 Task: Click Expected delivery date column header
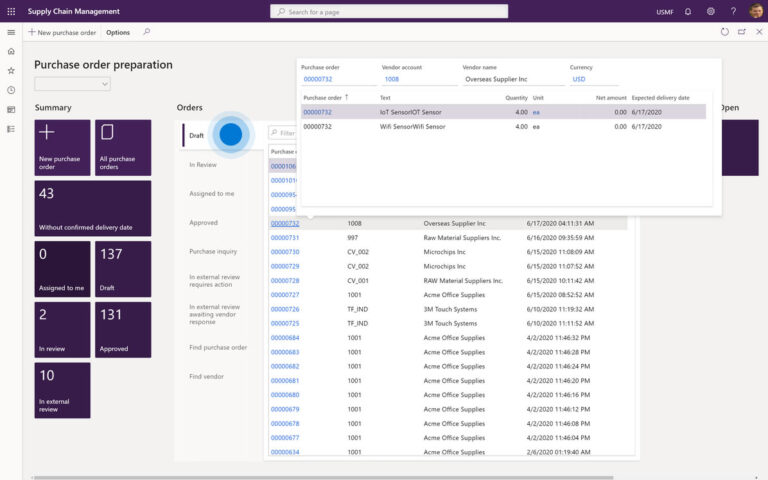[660, 98]
